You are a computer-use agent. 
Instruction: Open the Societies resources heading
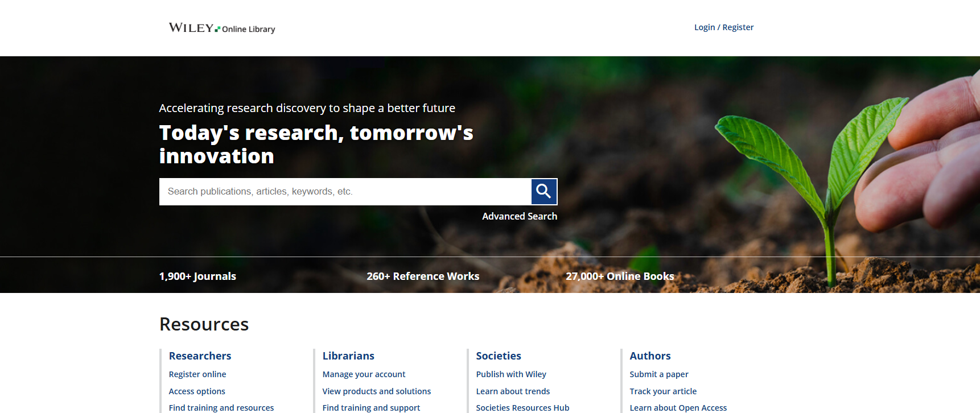499,356
